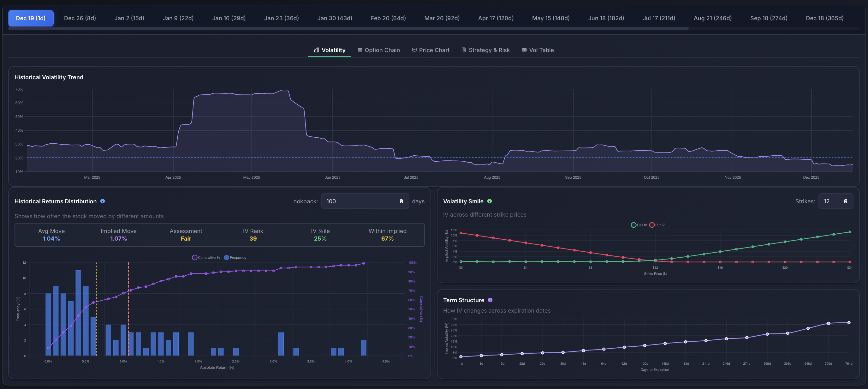Click the chart-board icon beside Price Chart
This screenshot has height=389, width=868.
[414, 50]
